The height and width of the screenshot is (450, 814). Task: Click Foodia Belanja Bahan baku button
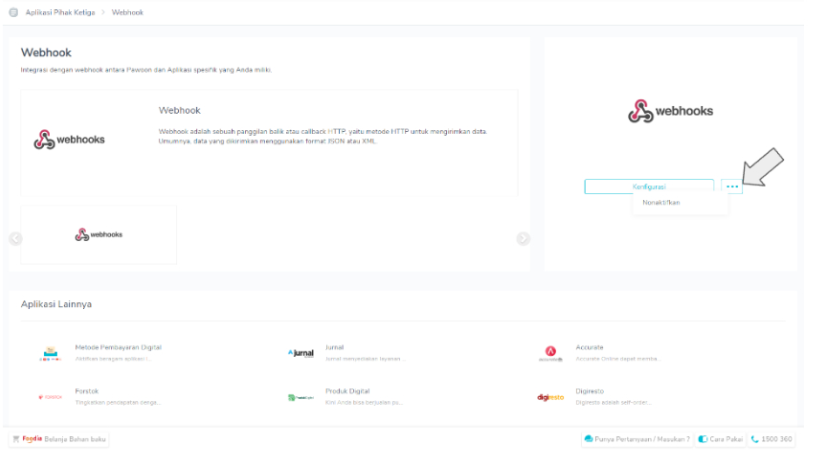tap(59, 439)
